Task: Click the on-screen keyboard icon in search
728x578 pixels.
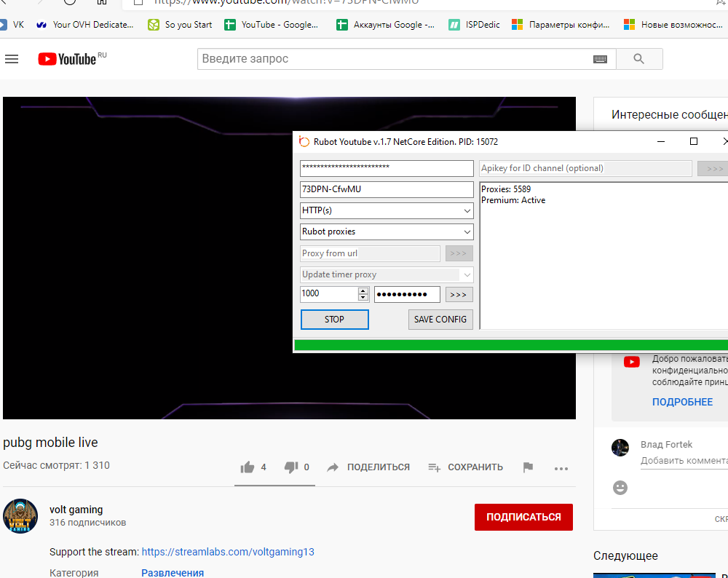Action: click(x=600, y=59)
